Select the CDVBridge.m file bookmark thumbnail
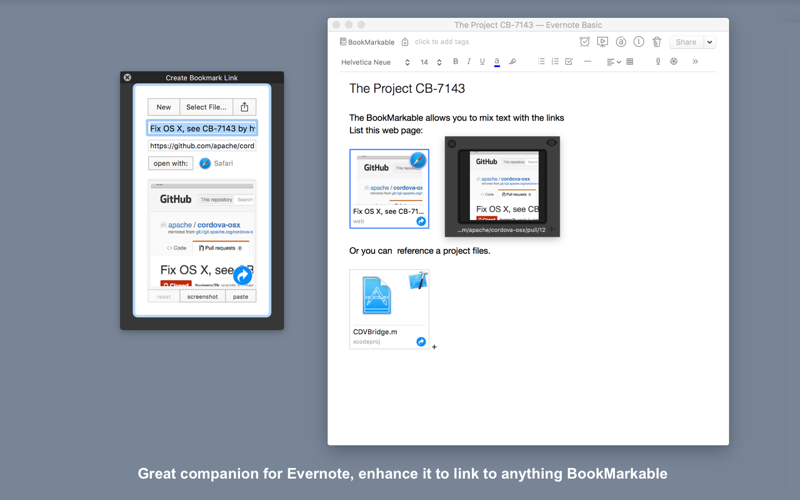The height and width of the screenshot is (500, 800). tap(389, 309)
